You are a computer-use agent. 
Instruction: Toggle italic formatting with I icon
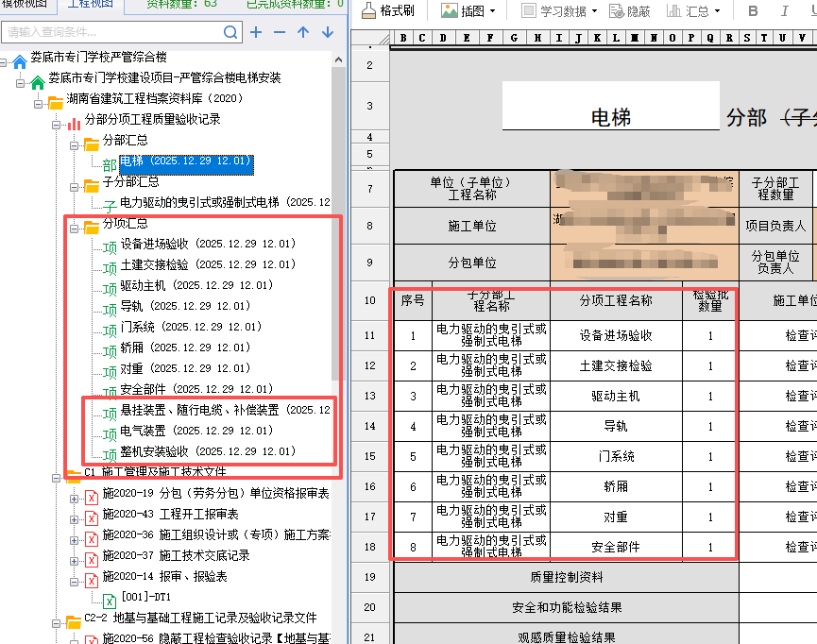pos(786,11)
